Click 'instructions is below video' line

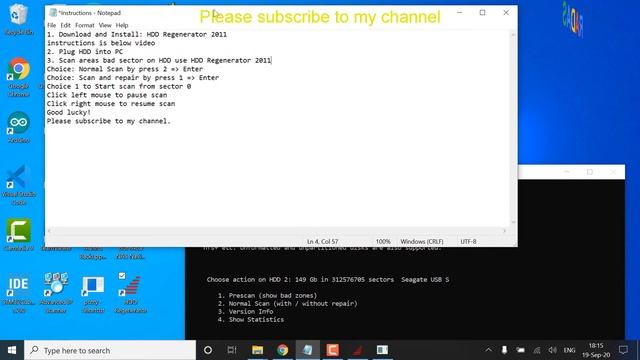(x=101, y=43)
